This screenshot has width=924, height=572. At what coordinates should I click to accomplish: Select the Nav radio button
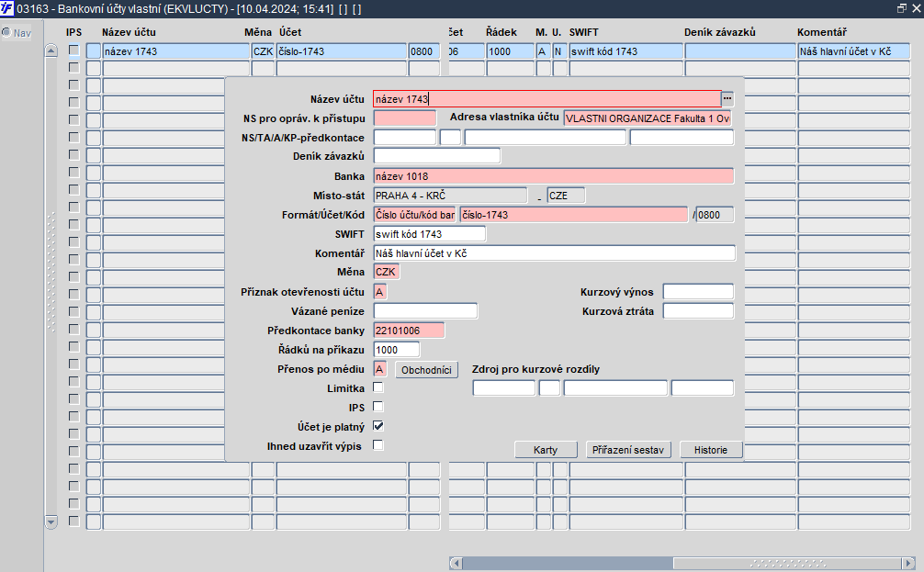click(x=6, y=33)
